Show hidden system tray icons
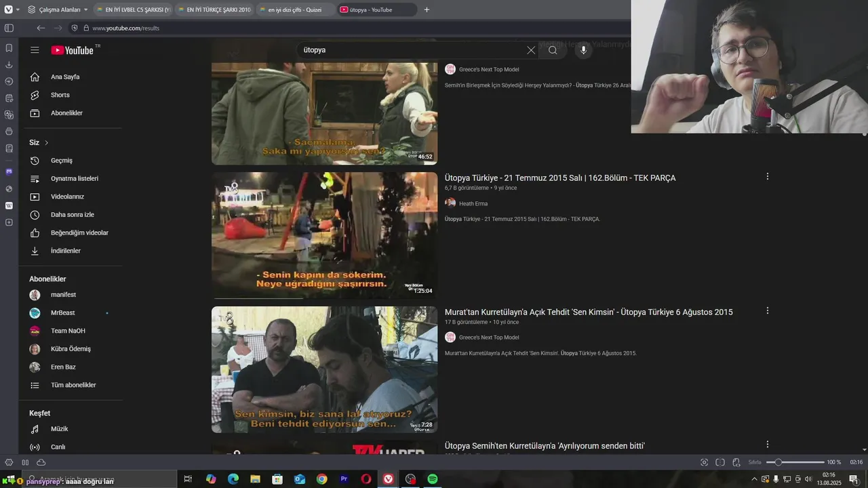The width and height of the screenshot is (868, 488). point(754,479)
